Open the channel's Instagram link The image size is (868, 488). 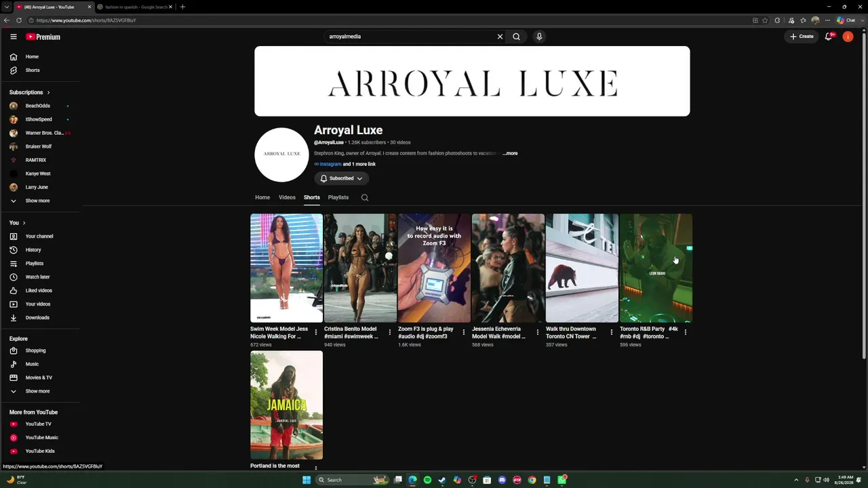tap(330, 164)
